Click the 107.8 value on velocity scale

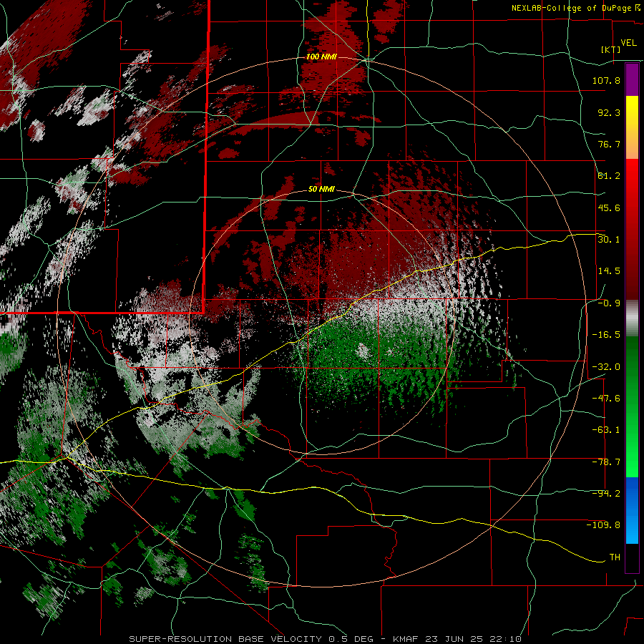coord(606,80)
